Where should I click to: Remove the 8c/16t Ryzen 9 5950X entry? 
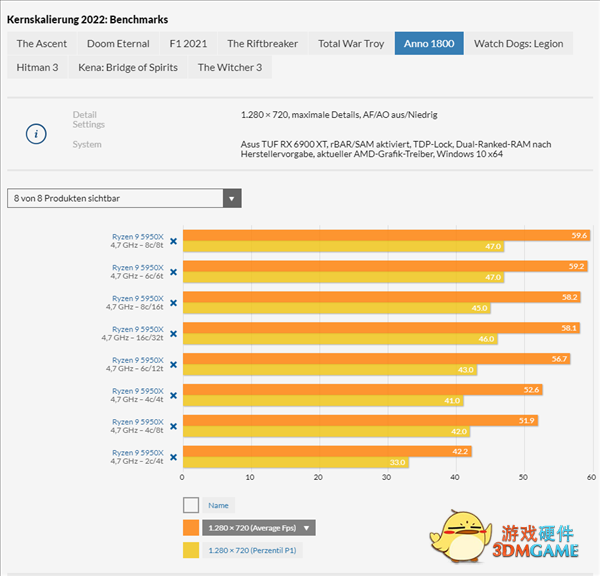tap(173, 303)
